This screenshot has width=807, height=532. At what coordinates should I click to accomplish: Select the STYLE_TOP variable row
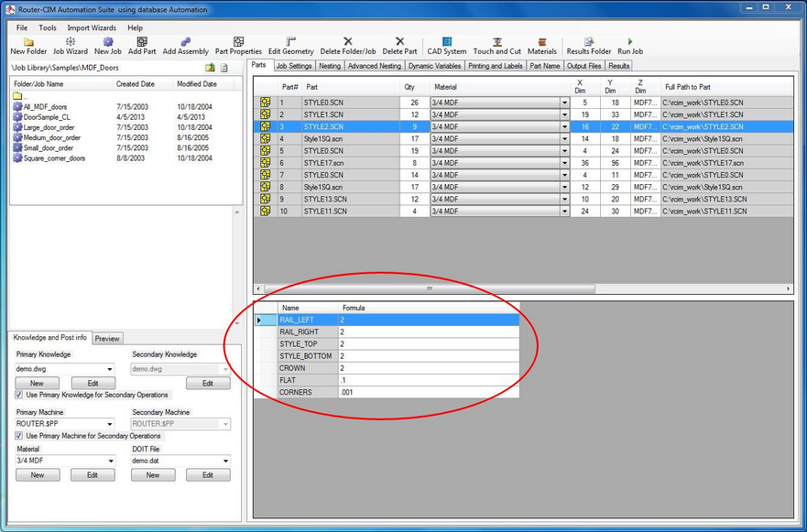tap(387, 343)
